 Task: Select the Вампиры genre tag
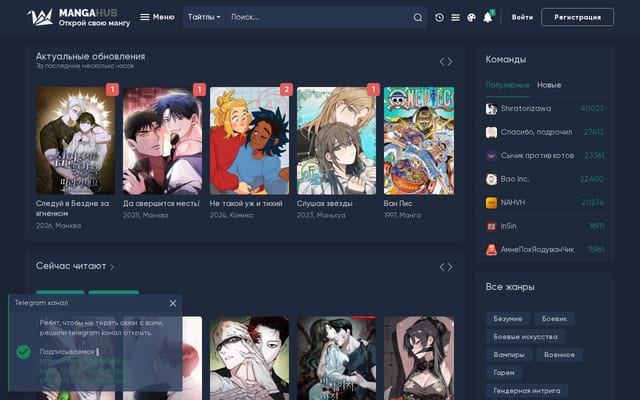tap(509, 355)
